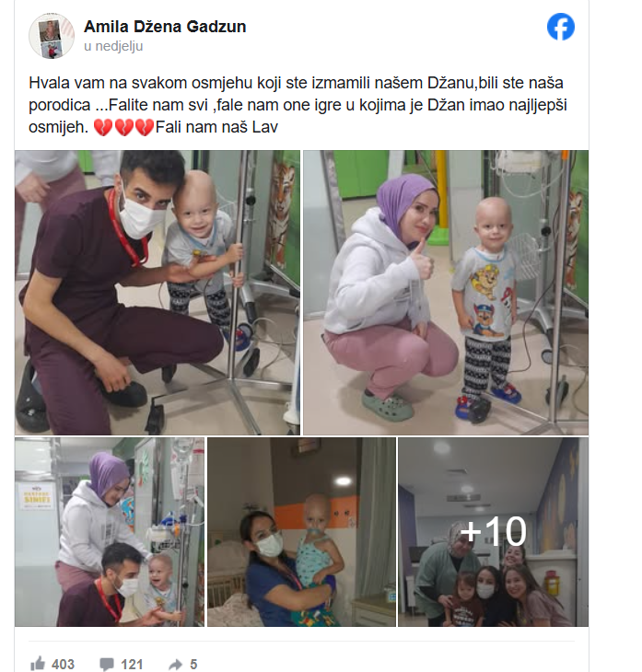Click the Facebook logo icon

pos(561,27)
